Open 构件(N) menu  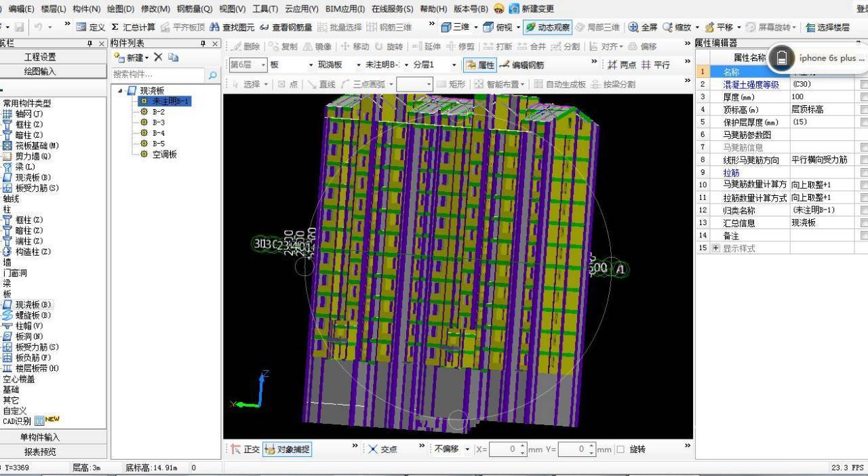86,9
